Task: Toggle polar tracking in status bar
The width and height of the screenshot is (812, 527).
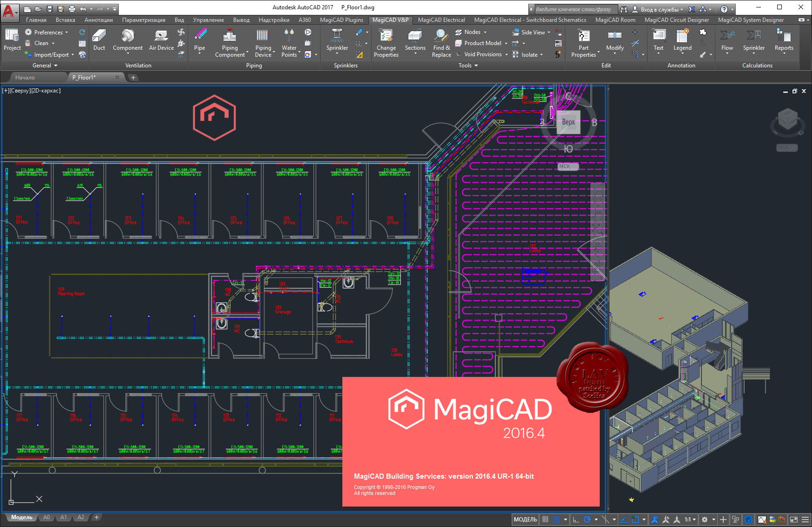Action: (x=587, y=520)
